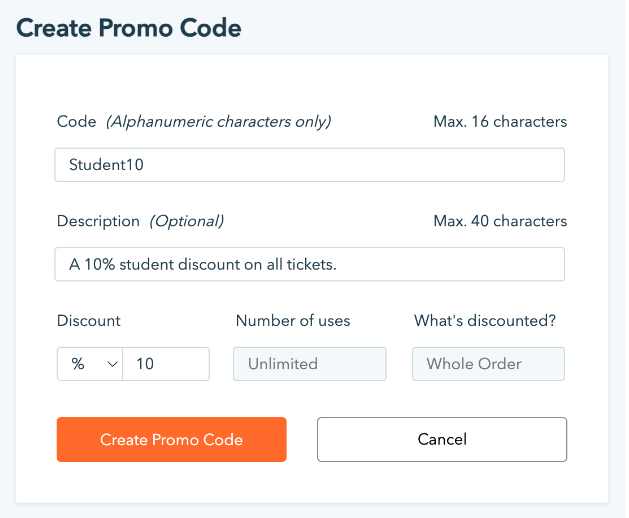This screenshot has height=518, width=629.
Task: Click the (Optional) note beside Description
Action: 187,221
